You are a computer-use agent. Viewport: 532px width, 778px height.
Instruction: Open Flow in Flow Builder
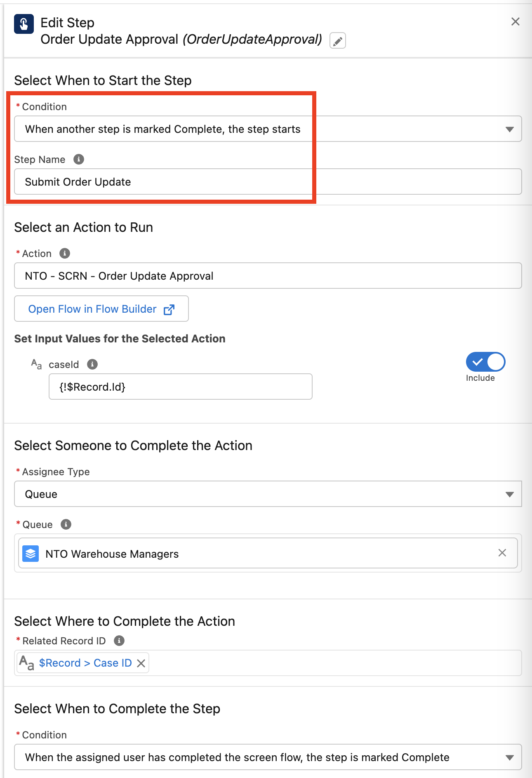click(x=101, y=309)
